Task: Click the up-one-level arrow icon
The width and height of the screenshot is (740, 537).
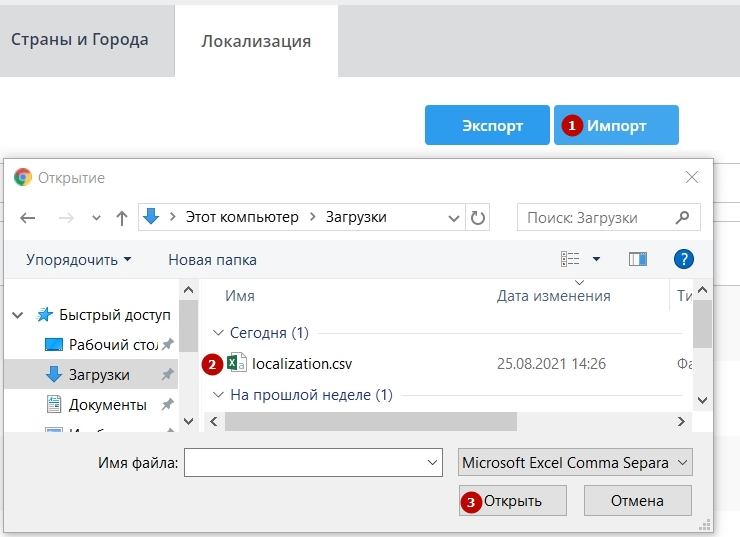Action: [x=122, y=217]
